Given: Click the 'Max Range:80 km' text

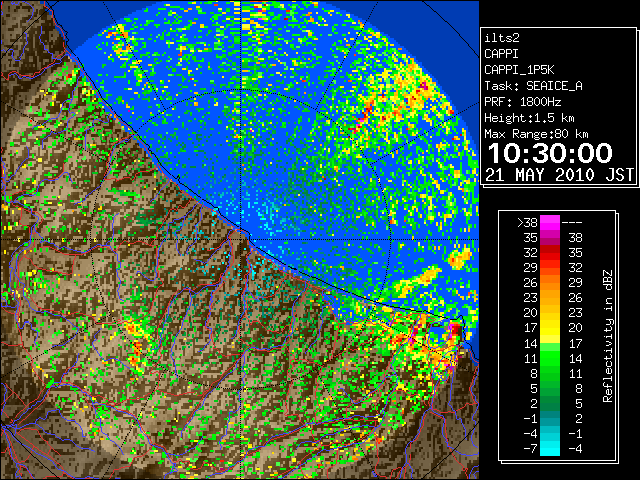Looking at the screenshot, I should tap(536, 134).
